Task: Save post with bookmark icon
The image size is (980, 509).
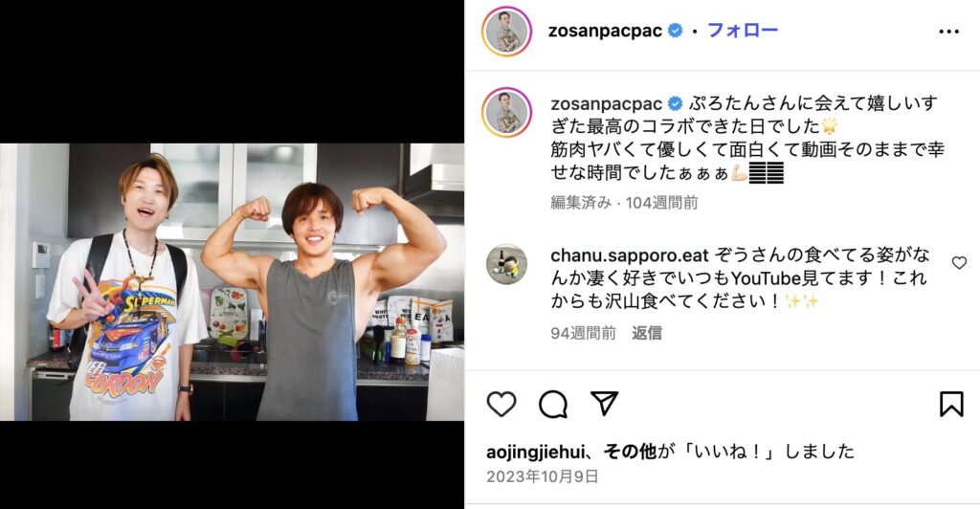Action: [951, 404]
